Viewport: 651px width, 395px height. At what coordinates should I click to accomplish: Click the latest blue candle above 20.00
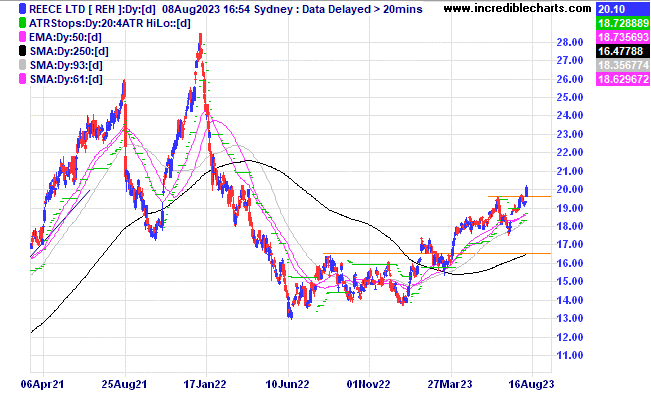point(526,191)
